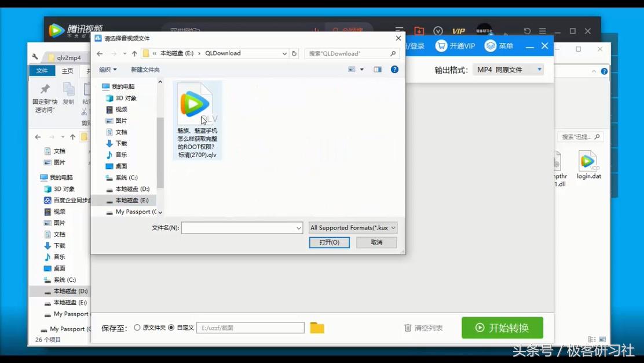Image resolution: width=644 pixels, height=363 pixels.
Task: Expand view options arrow in dialog toolbar
Action: click(362, 70)
